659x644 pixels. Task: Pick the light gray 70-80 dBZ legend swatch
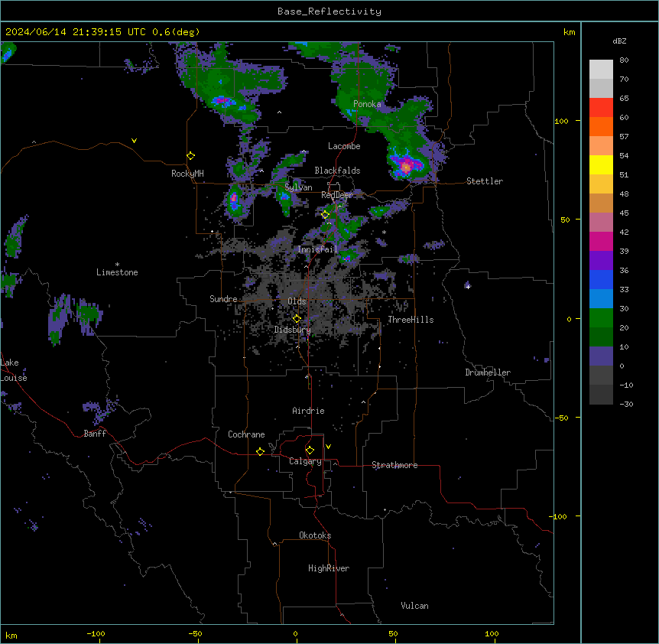pos(601,70)
